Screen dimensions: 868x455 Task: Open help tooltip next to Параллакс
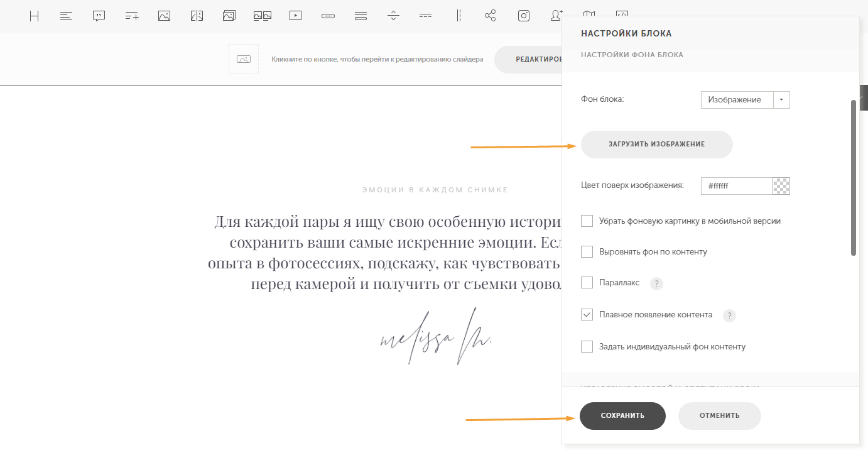[656, 283]
